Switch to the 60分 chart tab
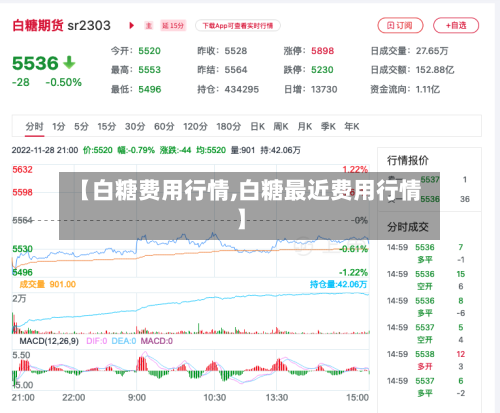Screen dimensions: 500x413 164,127
